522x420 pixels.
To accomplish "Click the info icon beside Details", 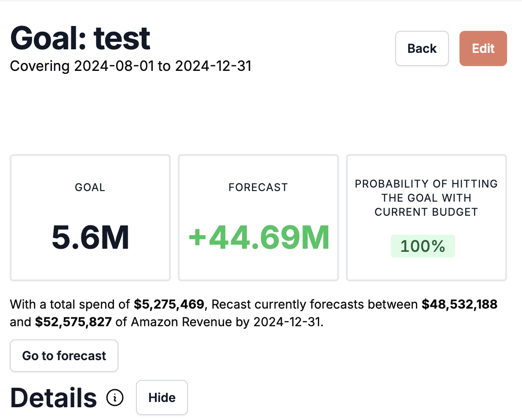I will point(115,398).
